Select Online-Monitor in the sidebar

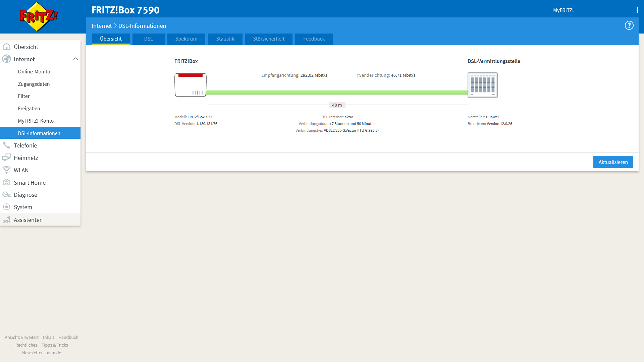coord(35,71)
